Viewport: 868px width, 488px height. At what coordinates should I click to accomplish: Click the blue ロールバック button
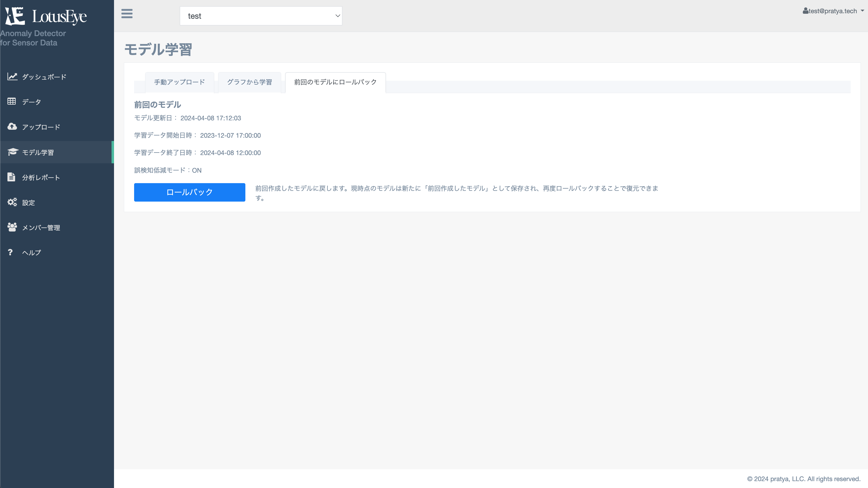pos(189,192)
